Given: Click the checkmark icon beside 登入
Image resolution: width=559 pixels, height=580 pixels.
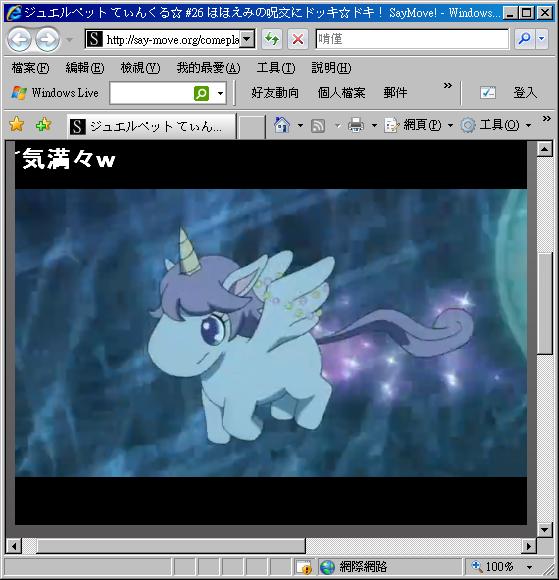Looking at the screenshot, I should pyautogui.click(x=488, y=92).
